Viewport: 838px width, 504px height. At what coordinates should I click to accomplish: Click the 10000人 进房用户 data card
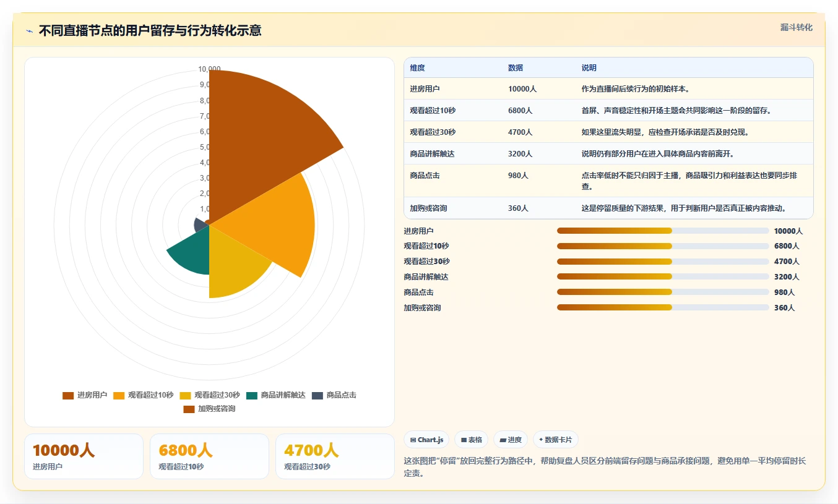click(x=84, y=456)
